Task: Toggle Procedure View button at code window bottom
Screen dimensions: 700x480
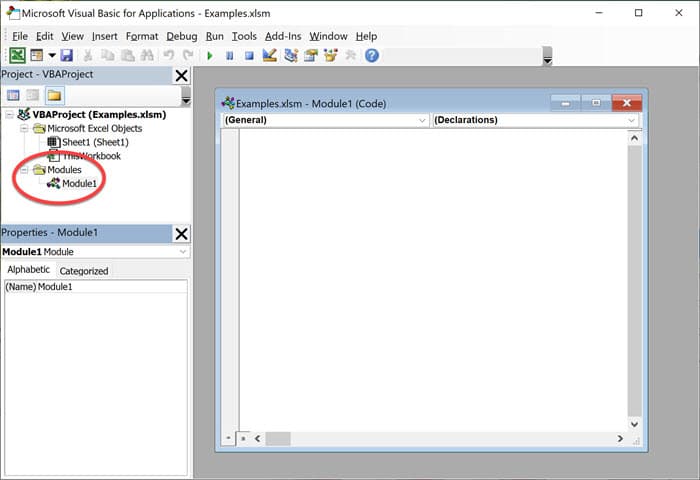Action: (x=229, y=438)
